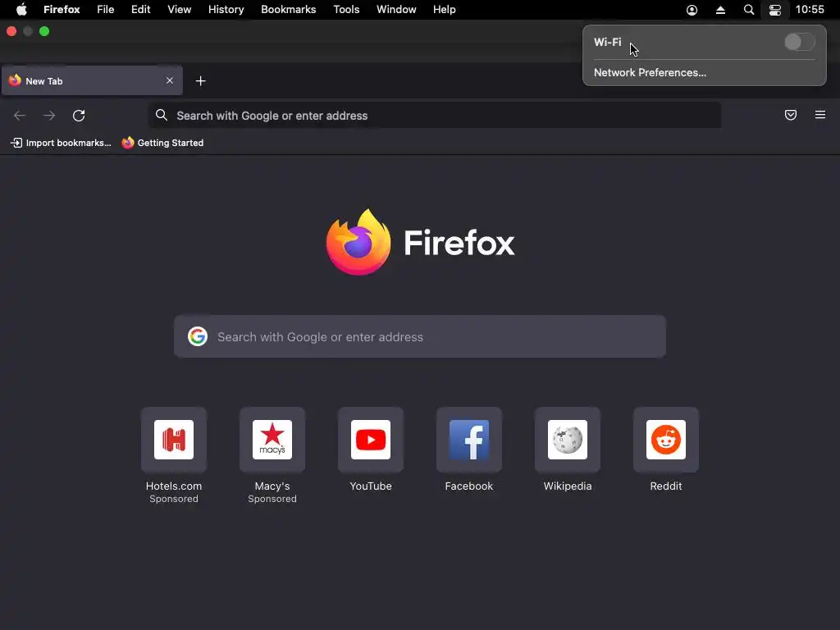Click the user account icon in menu bar
Screen dimensions: 840x630
[x=692, y=10]
